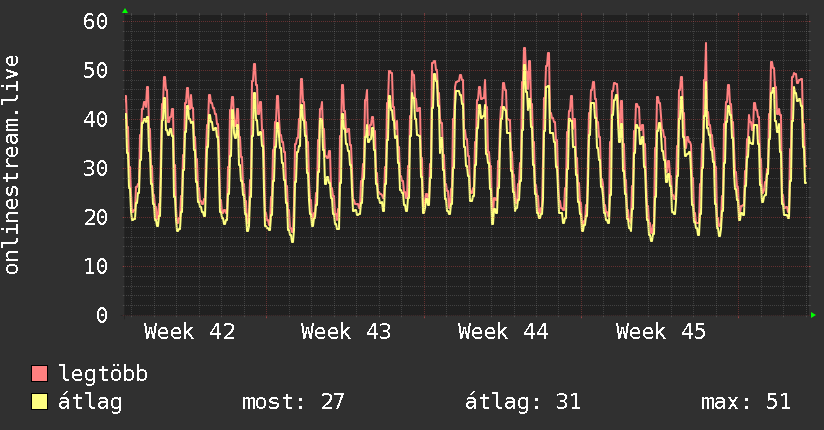Click the red legtöbb legend swatch
Screen dimensions: 824x430
(x=40, y=374)
